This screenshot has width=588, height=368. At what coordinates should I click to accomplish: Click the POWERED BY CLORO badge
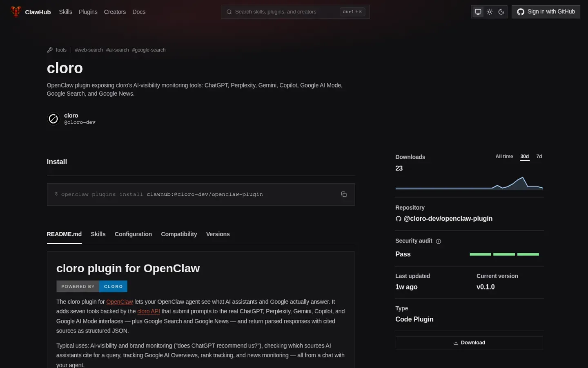[92, 286]
